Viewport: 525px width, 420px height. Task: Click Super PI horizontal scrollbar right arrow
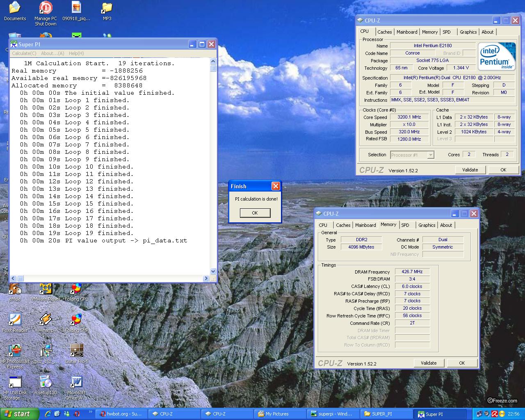click(x=206, y=278)
